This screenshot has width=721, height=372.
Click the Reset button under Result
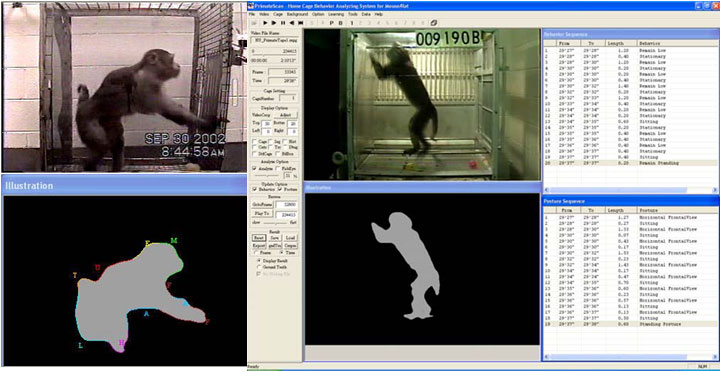click(258, 238)
